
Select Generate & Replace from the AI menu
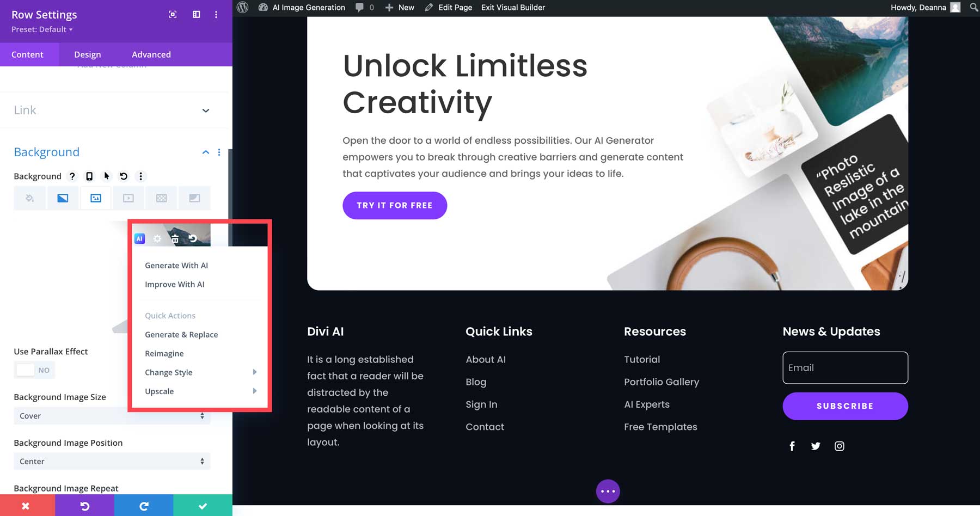(181, 334)
